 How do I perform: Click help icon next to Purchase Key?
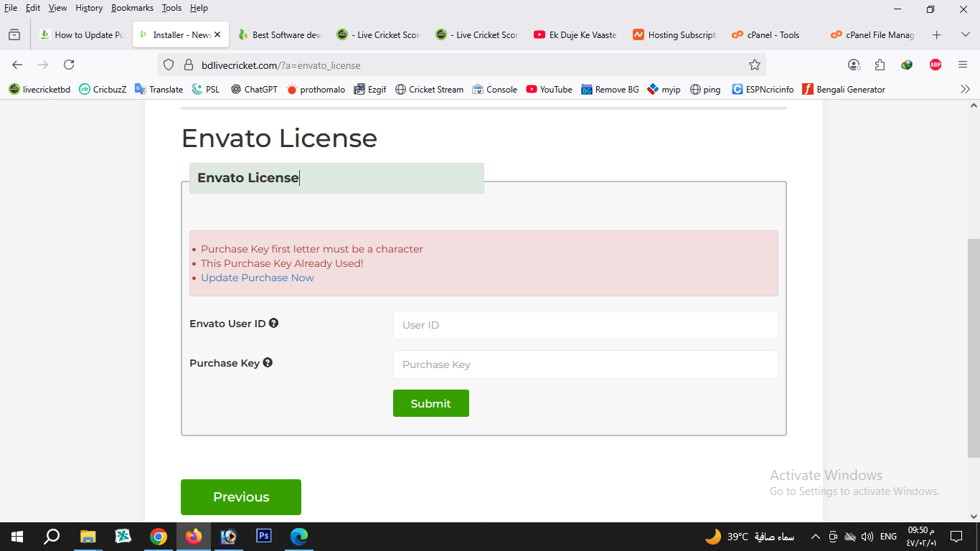pos(268,362)
